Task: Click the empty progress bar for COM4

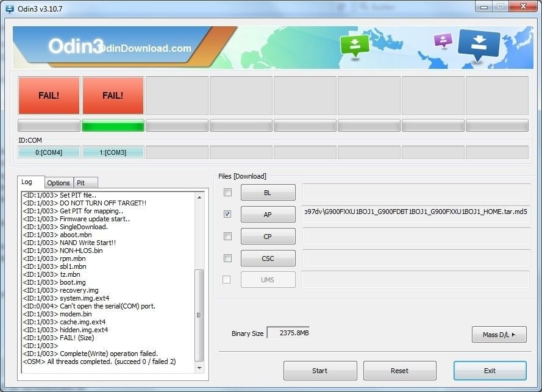Action: point(49,125)
